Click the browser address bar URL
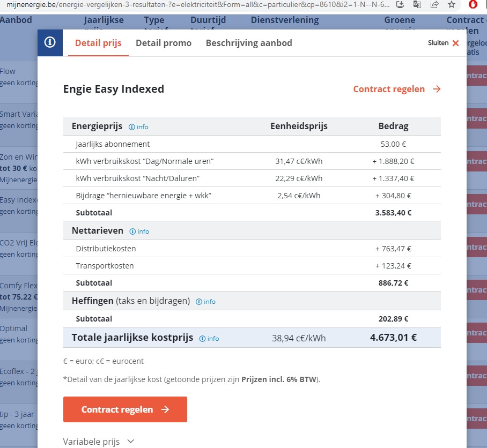This screenshot has height=448, width=487. [x=198, y=4]
